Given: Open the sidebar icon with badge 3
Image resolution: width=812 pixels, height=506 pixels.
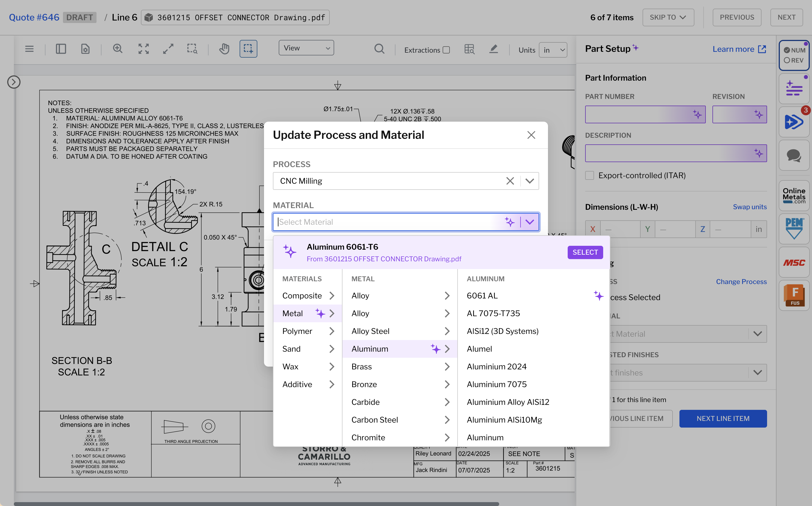Looking at the screenshot, I should (794, 122).
